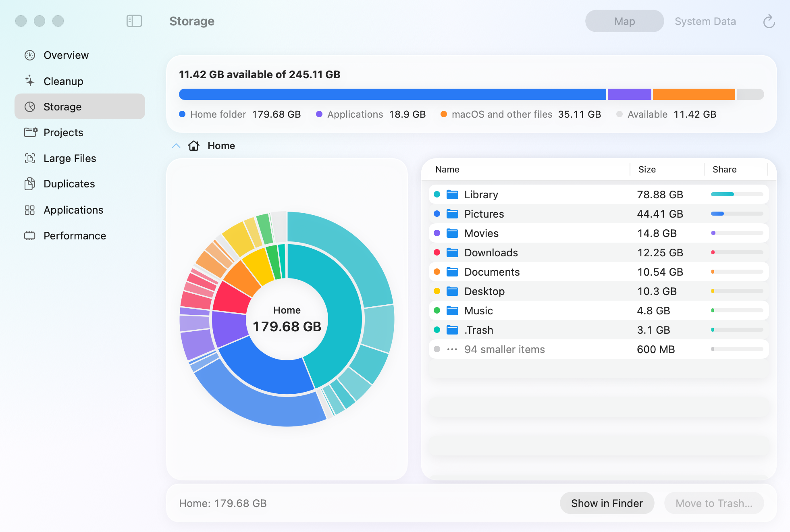Click the Movies folder icon
790x532 pixels.
[x=452, y=233]
